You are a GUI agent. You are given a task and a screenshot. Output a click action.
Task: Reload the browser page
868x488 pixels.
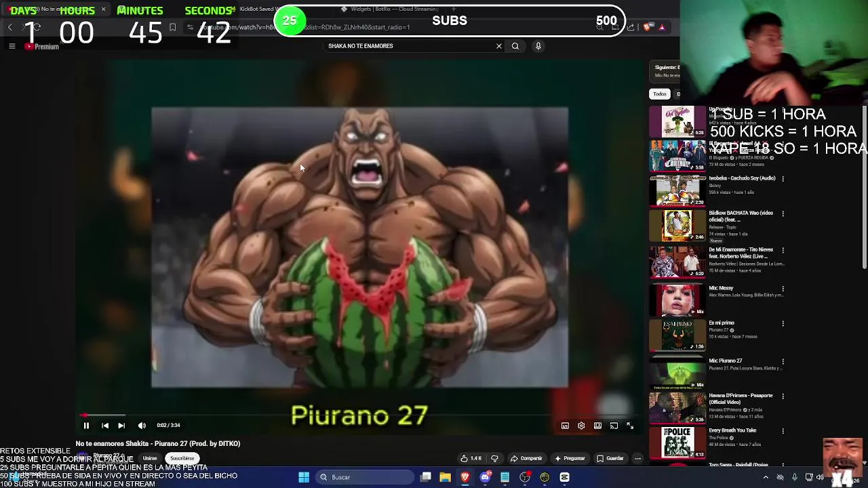(x=37, y=27)
